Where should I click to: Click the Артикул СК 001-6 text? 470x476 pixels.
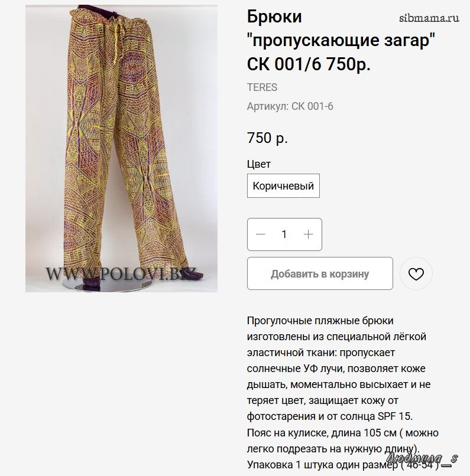290,106
